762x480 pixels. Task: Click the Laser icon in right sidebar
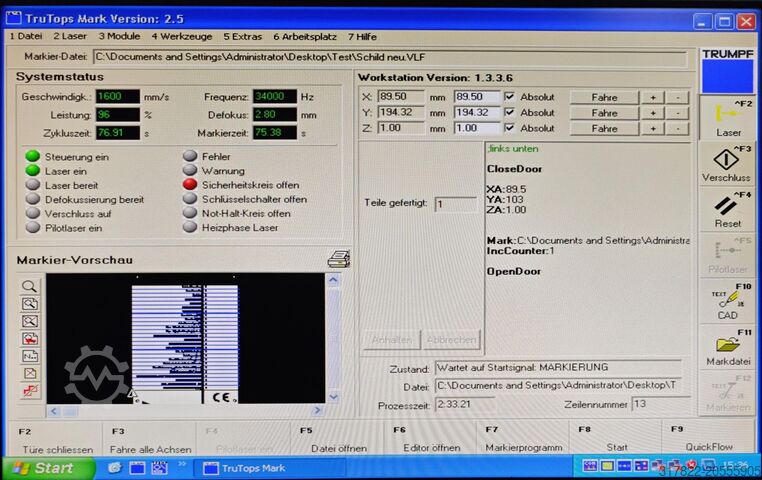[x=728, y=118]
